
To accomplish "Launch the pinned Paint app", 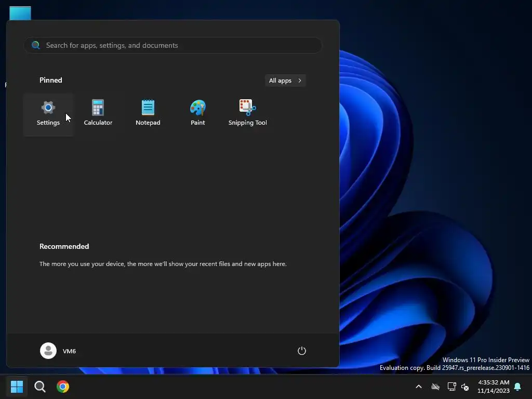I will (198, 114).
